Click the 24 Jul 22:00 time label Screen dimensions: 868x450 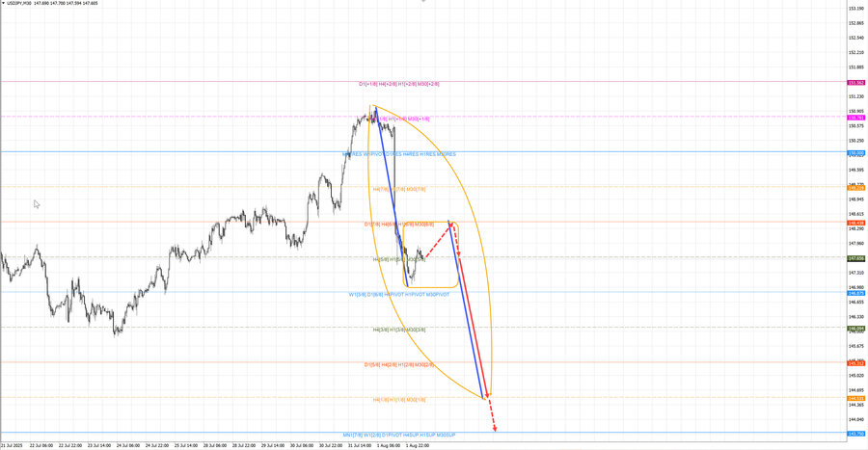(157, 445)
